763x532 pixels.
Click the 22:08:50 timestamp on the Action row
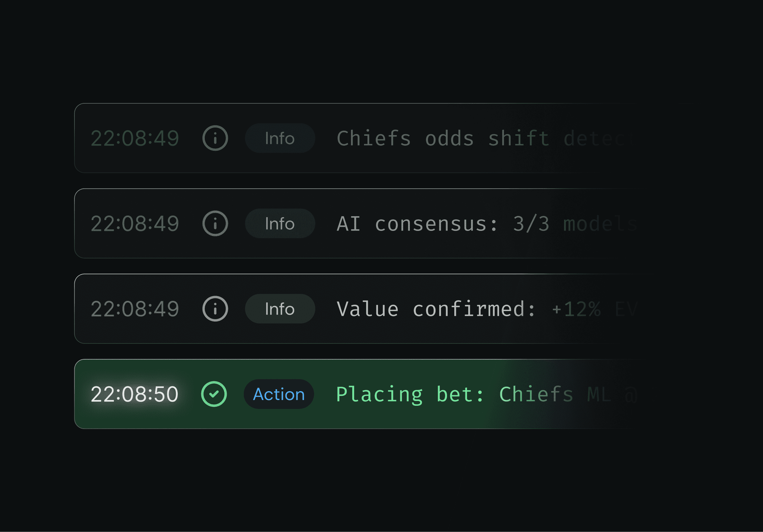[134, 394]
